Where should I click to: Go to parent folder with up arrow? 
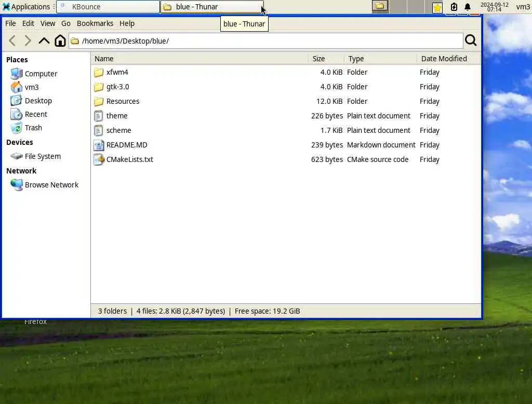tap(44, 41)
